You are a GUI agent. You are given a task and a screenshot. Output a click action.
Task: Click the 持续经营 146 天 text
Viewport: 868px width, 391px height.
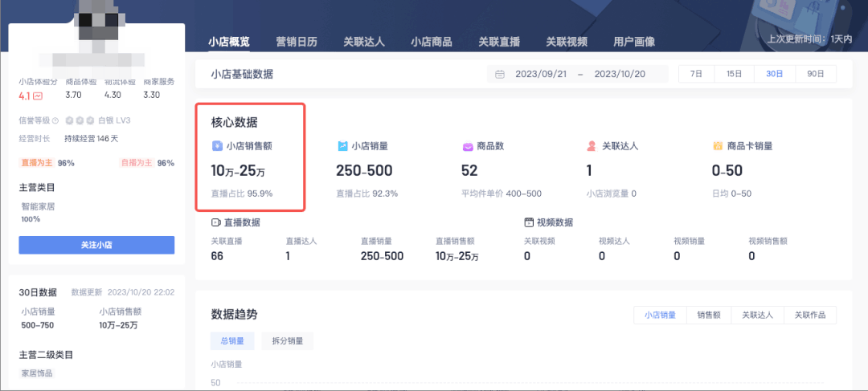[92, 139]
